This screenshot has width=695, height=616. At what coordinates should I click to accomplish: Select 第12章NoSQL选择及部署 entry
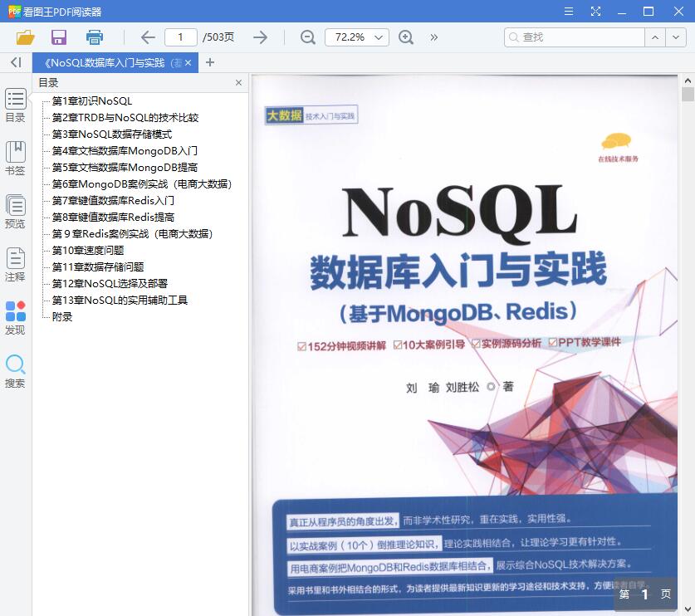tap(110, 284)
